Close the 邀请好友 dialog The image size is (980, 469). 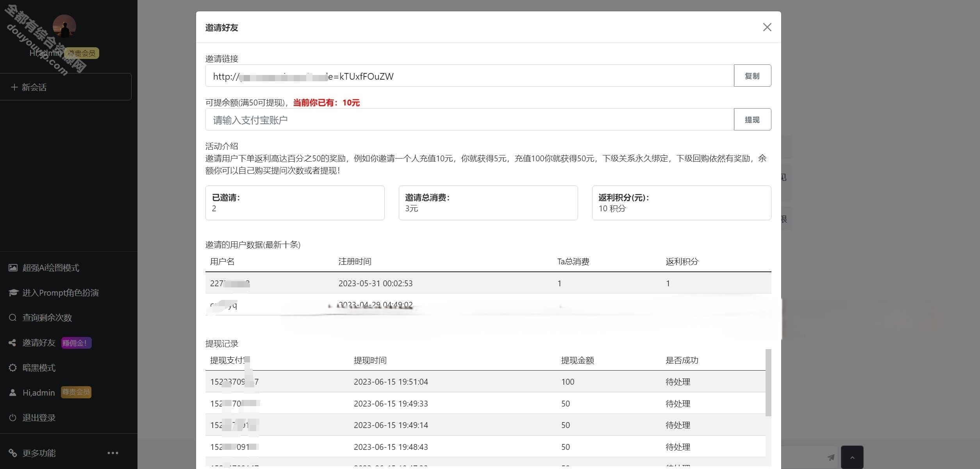click(767, 27)
